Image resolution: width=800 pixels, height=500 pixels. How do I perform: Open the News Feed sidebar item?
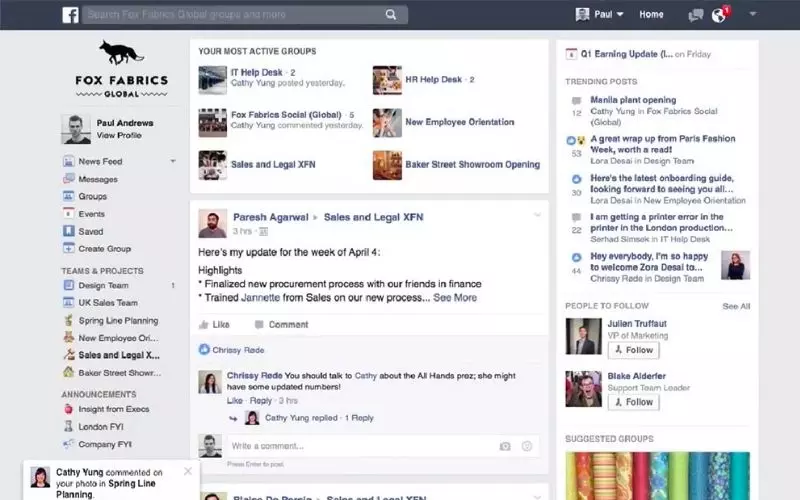click(x=100, y=161)
